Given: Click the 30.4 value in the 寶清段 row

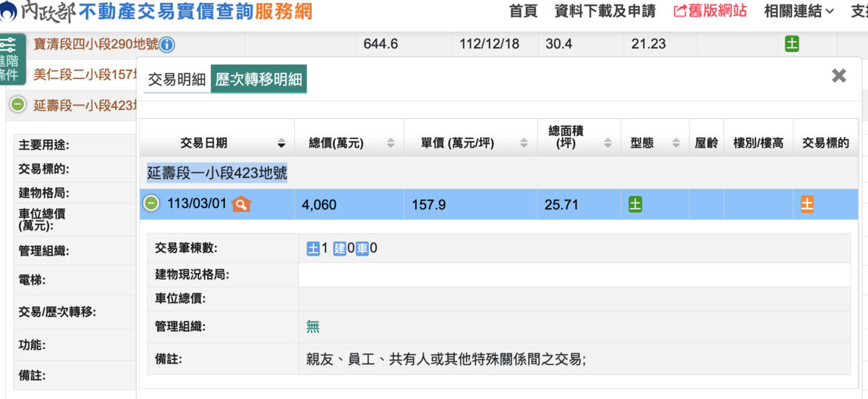Looking at the screenshot, I should click(559, 45).
